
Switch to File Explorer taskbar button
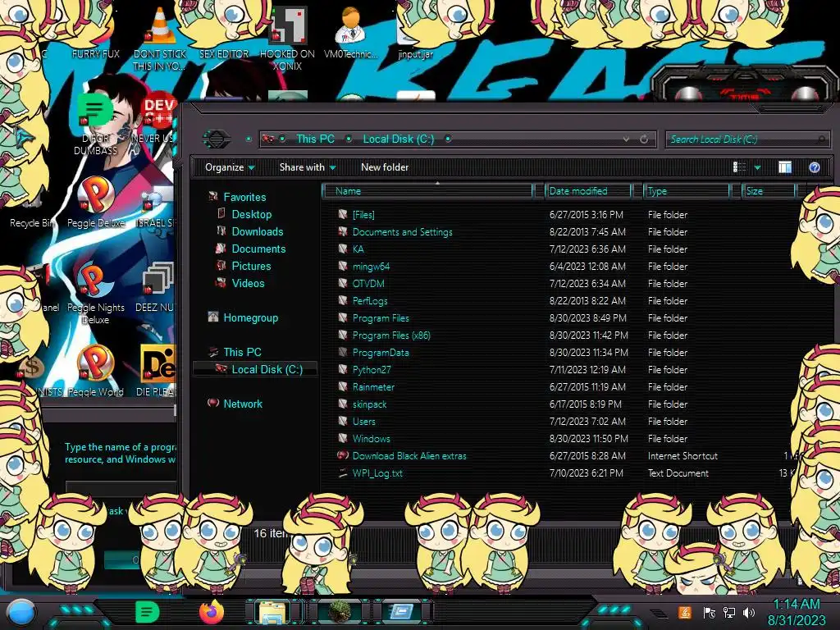tap(272, 612)
